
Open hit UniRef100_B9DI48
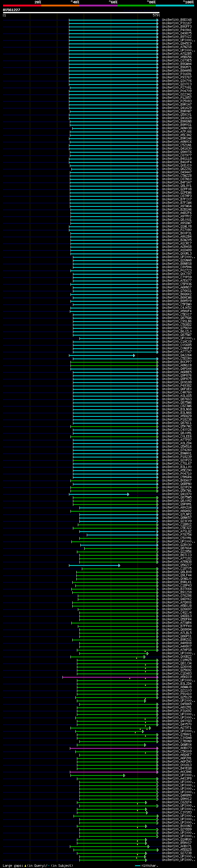[177, 20]
